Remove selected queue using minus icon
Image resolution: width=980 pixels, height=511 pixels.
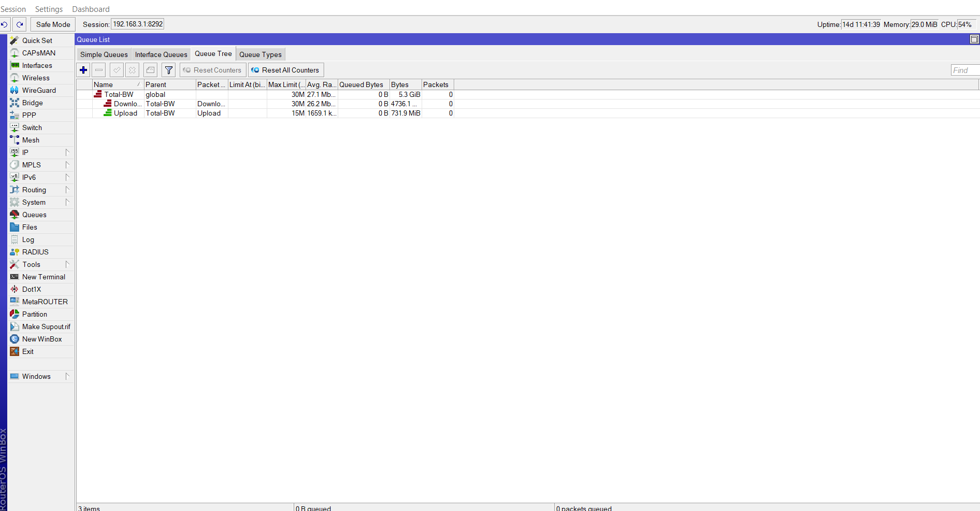pyautogui.click(x=98, y=70)
